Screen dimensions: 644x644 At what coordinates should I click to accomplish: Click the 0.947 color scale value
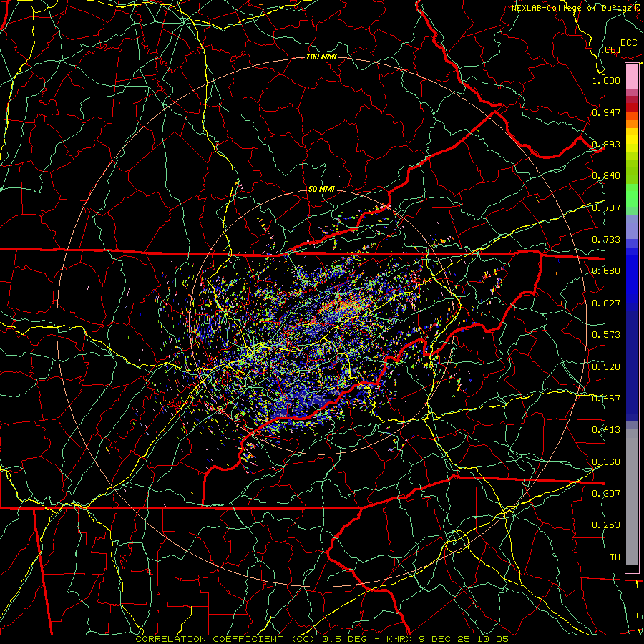[x=606, y=112]
